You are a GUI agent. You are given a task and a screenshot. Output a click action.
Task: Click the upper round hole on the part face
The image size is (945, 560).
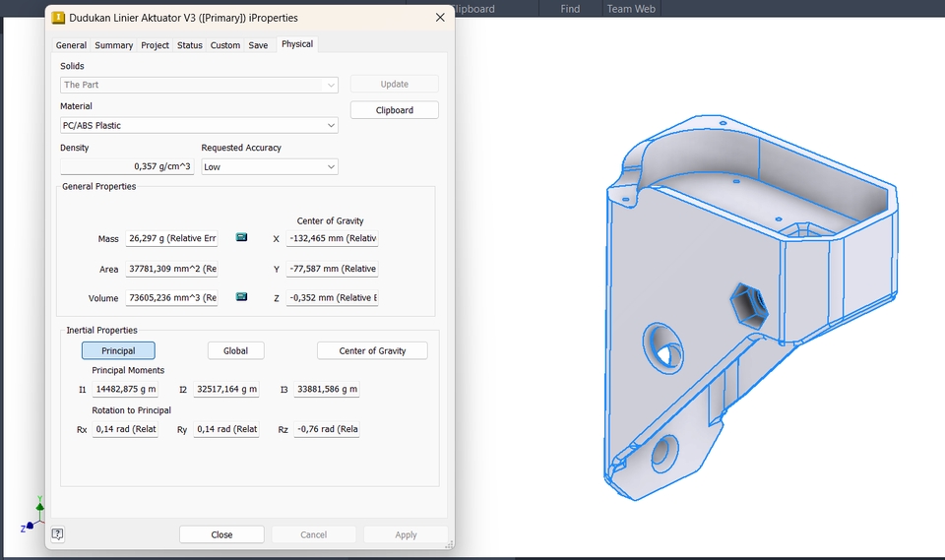coord(664,347)
